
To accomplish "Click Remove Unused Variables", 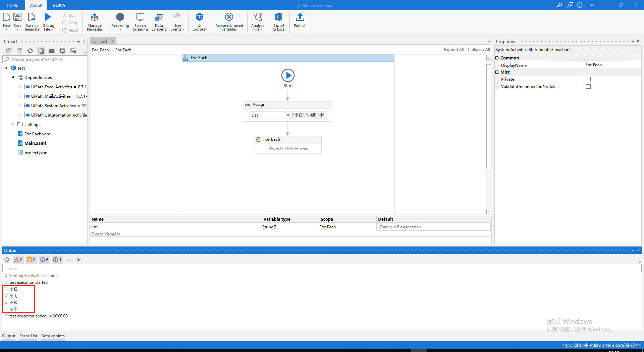I will 229,21.
